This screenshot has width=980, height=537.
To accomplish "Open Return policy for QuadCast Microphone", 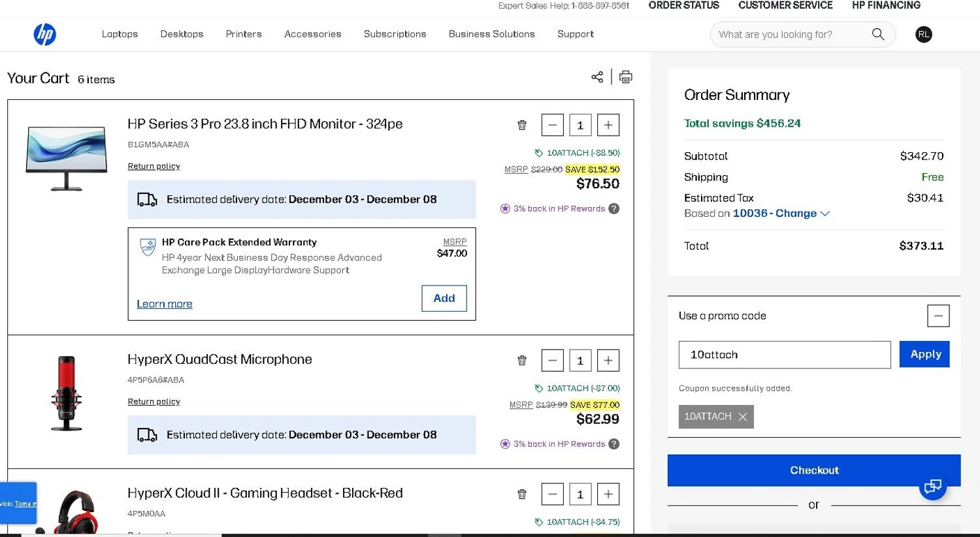I will click(x=154, y=401).
